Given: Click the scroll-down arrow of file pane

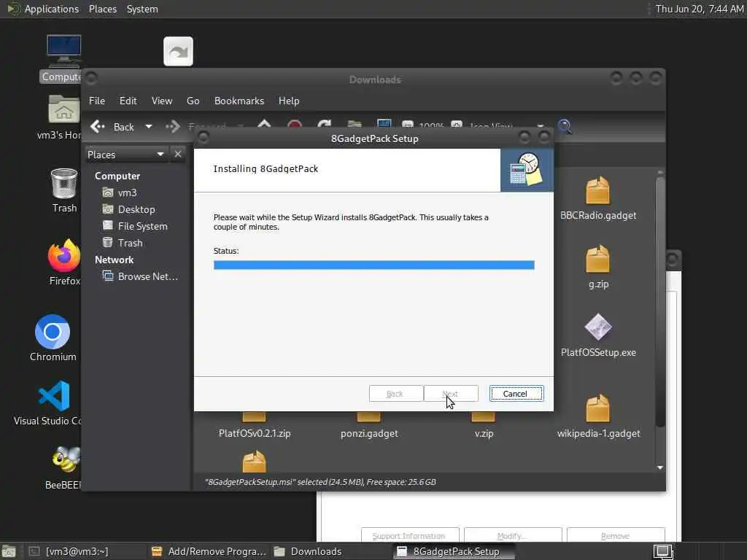Looking at the screenshot, I should [659, 467].
